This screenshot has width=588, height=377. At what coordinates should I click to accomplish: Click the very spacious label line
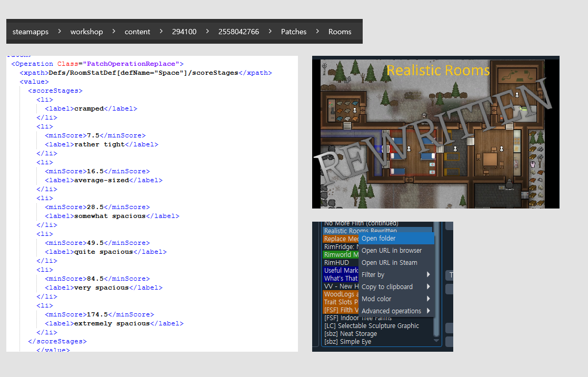[x=104, y=287]
